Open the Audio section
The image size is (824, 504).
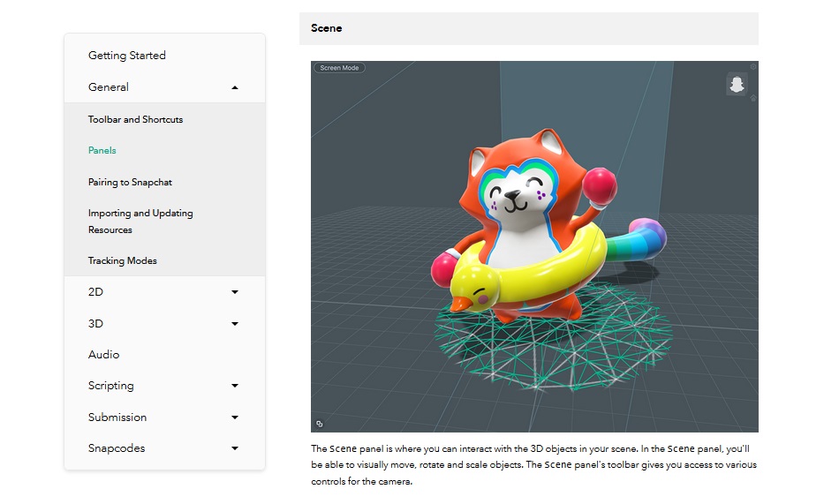[103, 354]
